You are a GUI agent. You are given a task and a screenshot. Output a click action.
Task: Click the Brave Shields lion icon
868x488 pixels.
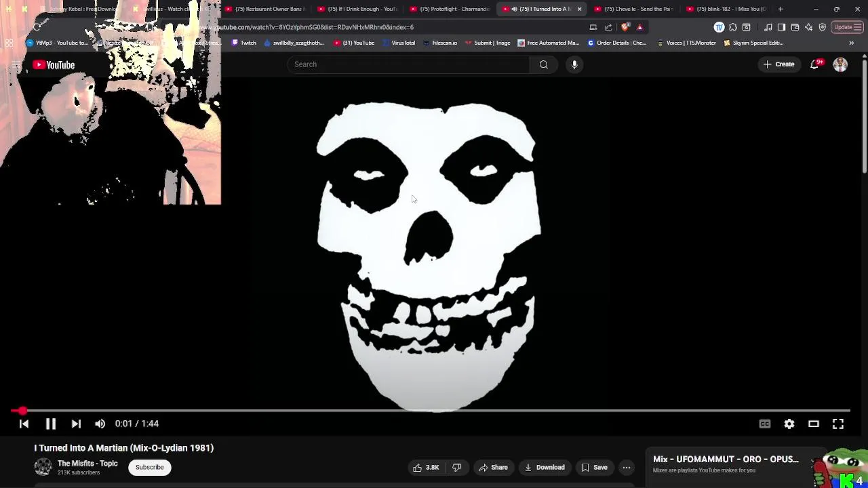625,27
